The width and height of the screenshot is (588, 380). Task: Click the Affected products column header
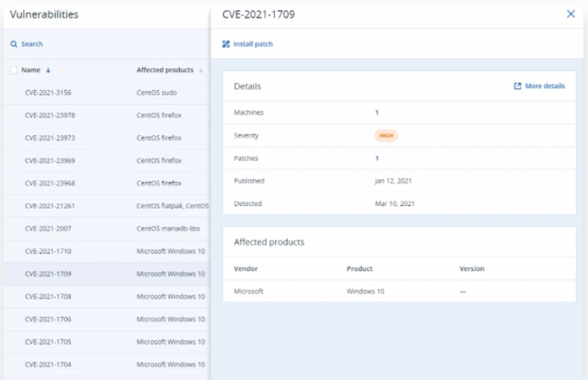(x=165, y=70)
